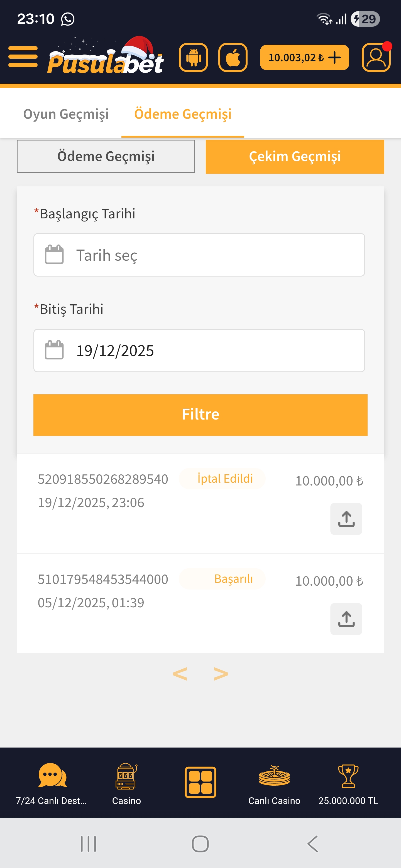Click the share icon for Başarılı transaction
401x868 pixels.
point(346,619)
